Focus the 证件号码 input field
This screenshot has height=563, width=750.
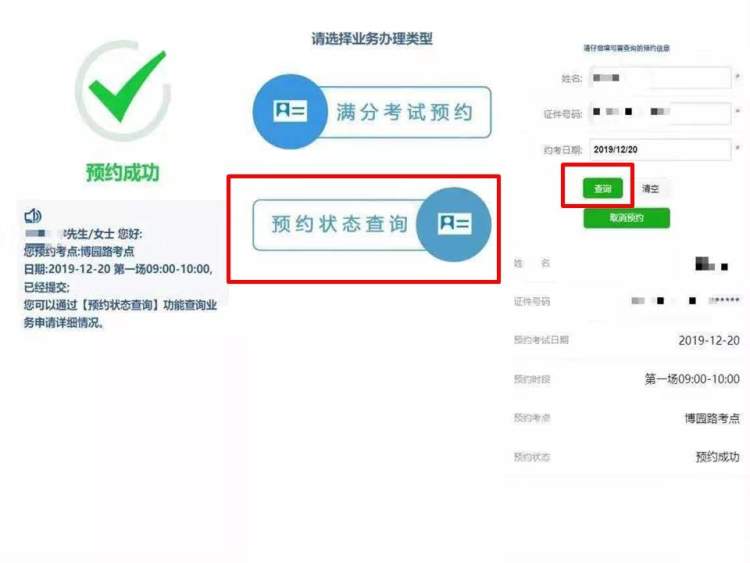pyautogui.click(x=660, y=113)
